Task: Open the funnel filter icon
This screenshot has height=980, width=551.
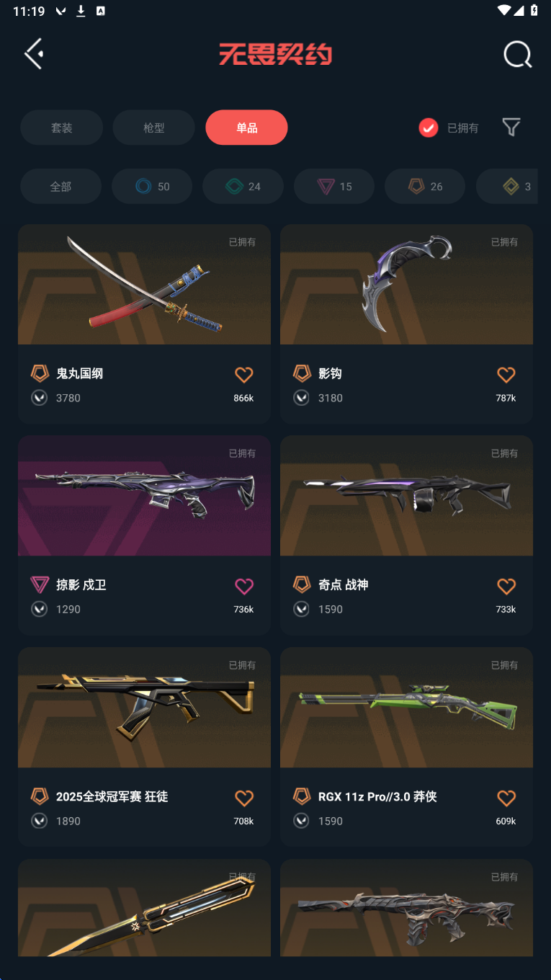Action: point(511,128)
